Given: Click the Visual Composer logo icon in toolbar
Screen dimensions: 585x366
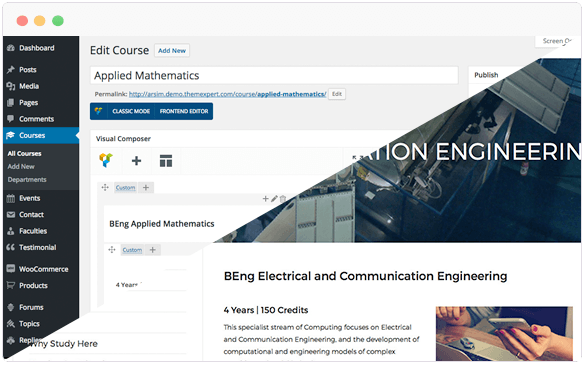Looking at the screenshot, I should 106,160.
